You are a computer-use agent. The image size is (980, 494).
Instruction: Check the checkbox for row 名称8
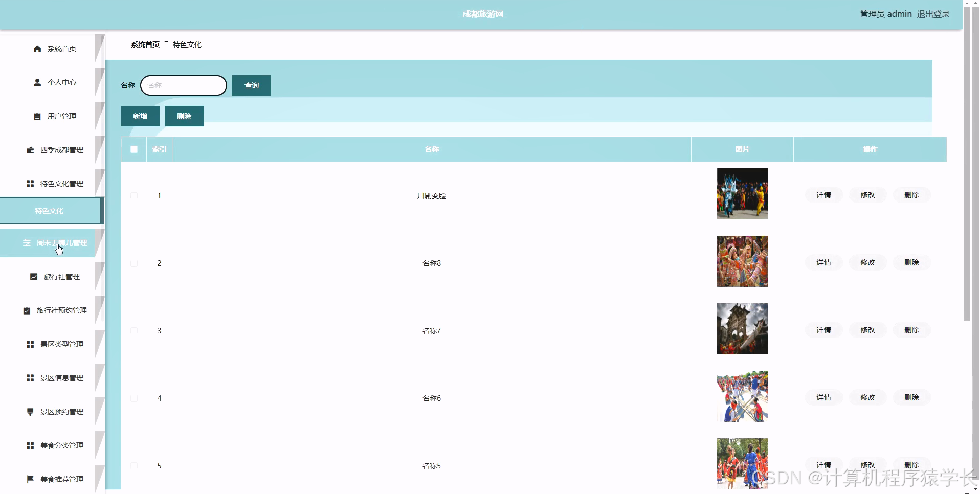coord(134,263)
